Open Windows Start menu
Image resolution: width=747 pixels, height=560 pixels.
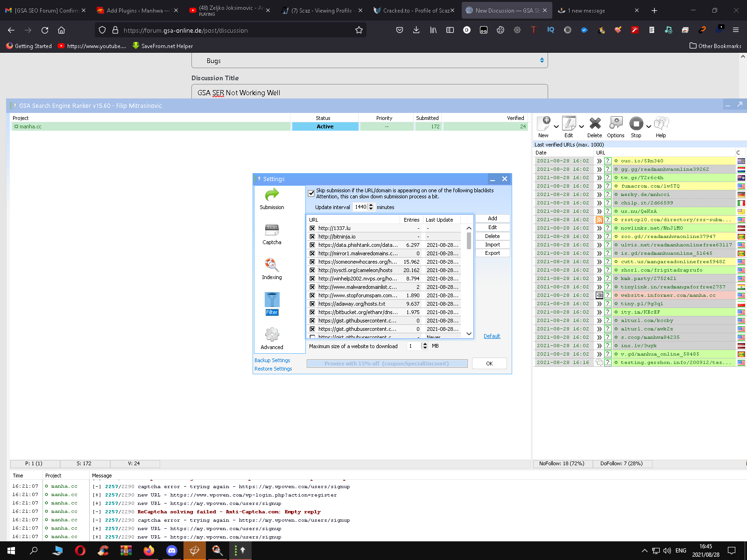tap(11, 551)
